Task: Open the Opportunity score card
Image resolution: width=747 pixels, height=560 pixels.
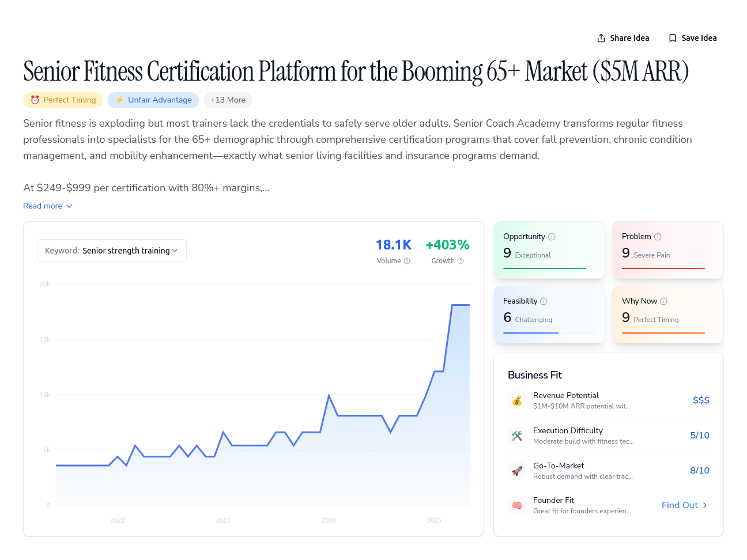Action: (x=549, y=251)
